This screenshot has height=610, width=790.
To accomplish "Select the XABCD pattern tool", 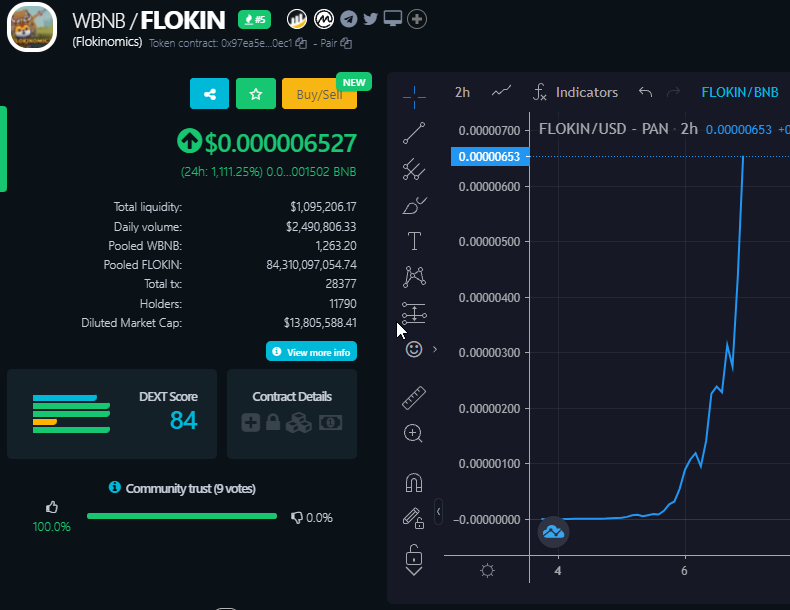I will pos(414,277).
